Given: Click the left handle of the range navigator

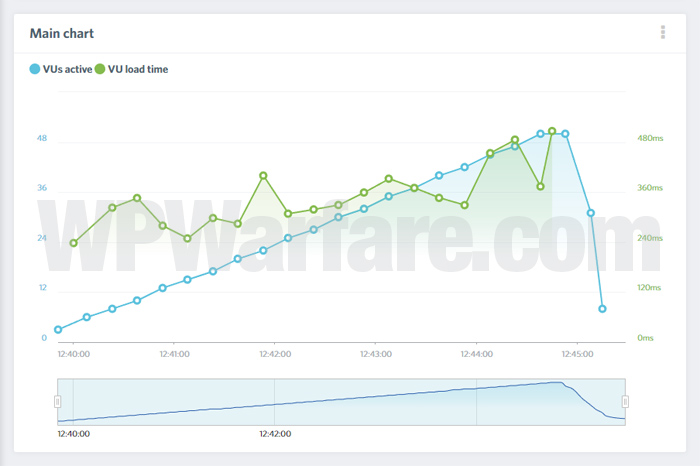Looking at the screenshot, I should (x=58, y=402).
